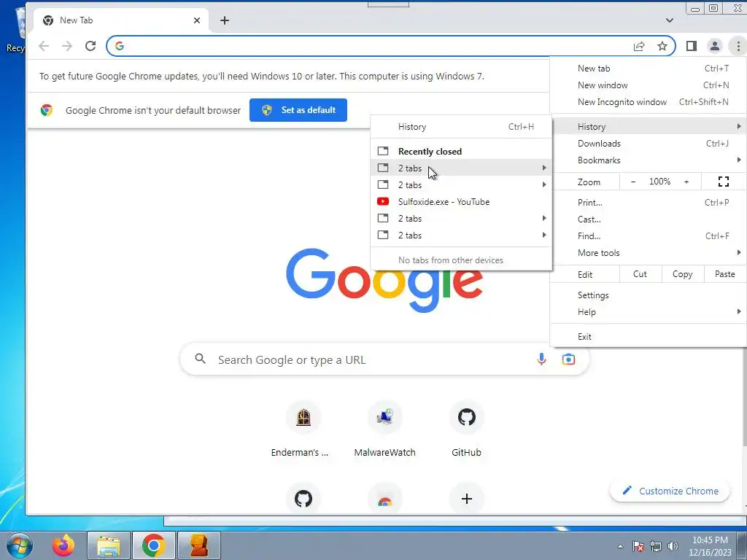This screenshot has width=747, height=560.
Task: Click the voice search microphone icon
Action: [x=541, y=359]
